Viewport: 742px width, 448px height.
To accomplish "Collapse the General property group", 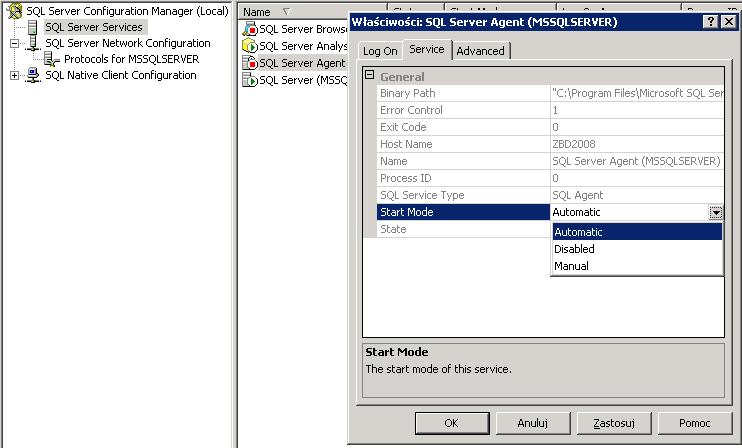I will 370,75.
